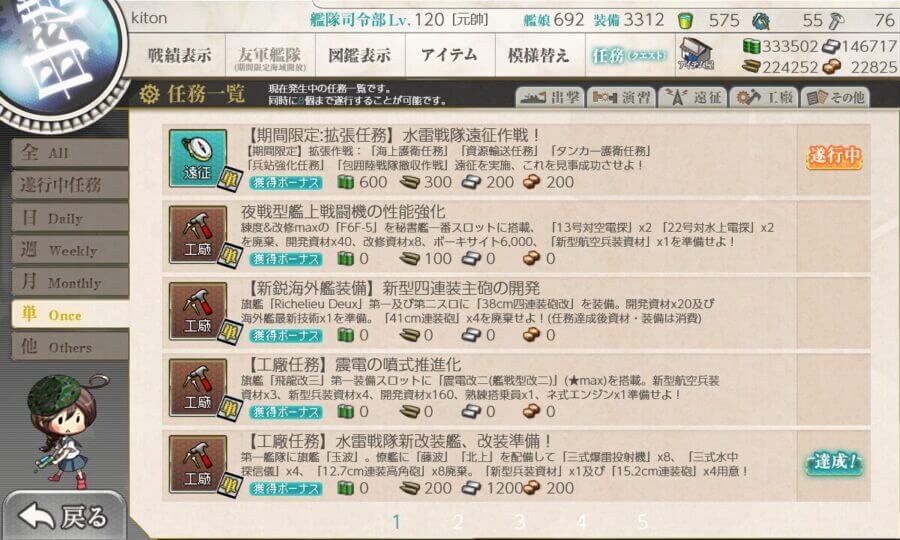Screen dimensions: 900x540
Task: Go to quest page 3
Action: coord(519,522)
